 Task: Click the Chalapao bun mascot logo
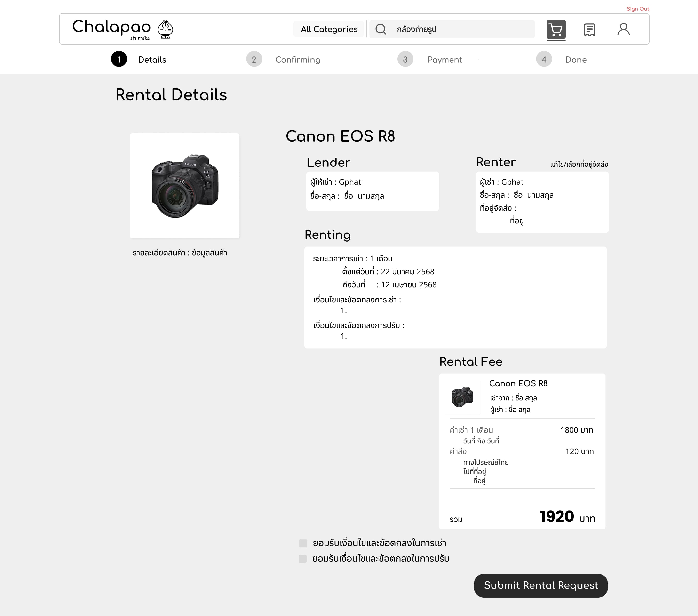coord(165,29)
